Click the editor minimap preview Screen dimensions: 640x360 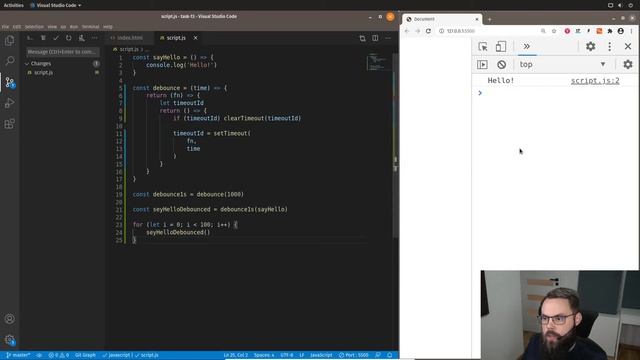[x=377, y=62]
